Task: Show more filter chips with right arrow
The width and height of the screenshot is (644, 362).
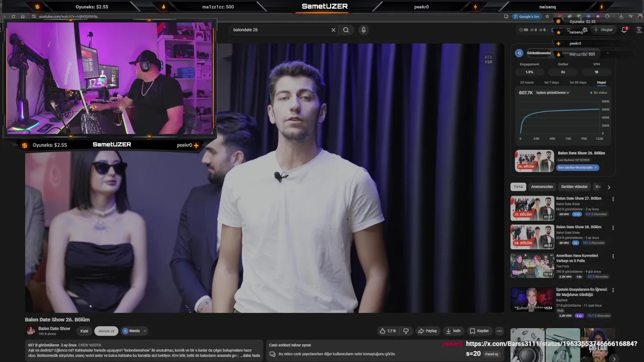Action: (x=609, y=187)
